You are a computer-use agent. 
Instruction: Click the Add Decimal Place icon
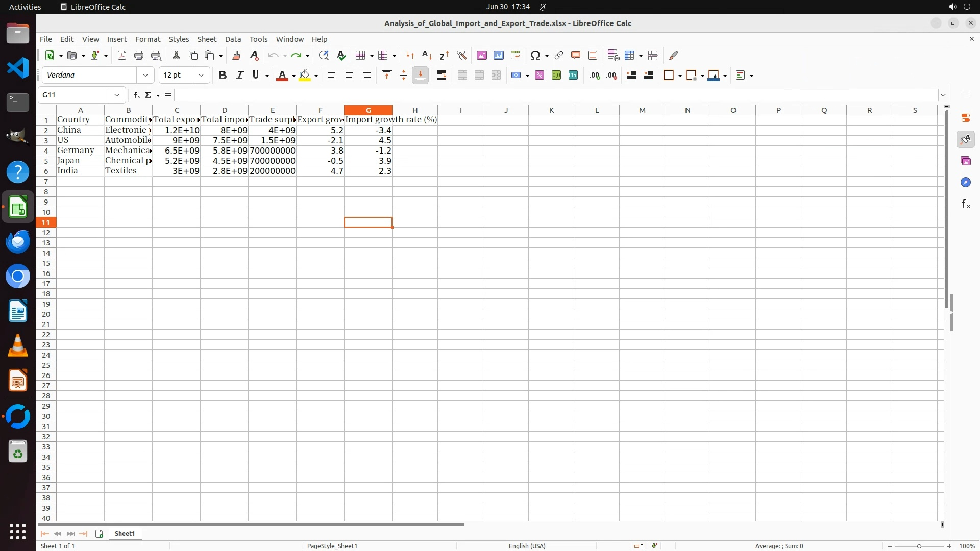pyautogui.click(x=595, y=75)
